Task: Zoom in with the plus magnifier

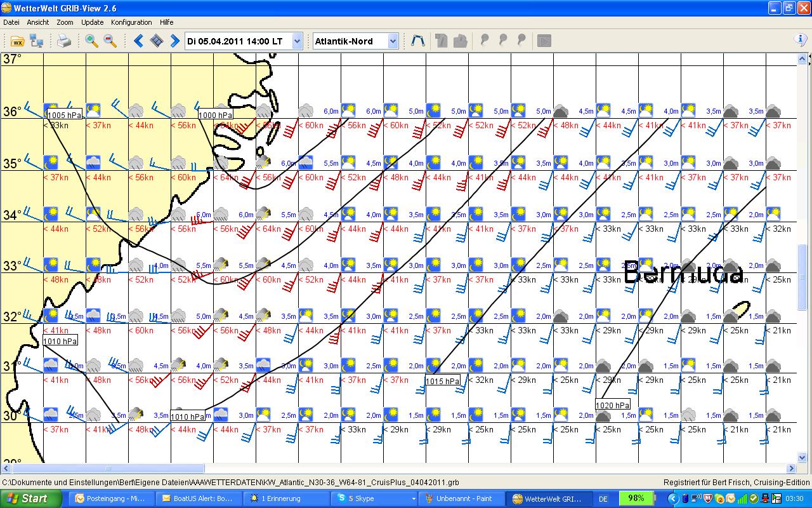Action: tap(92, 41)
